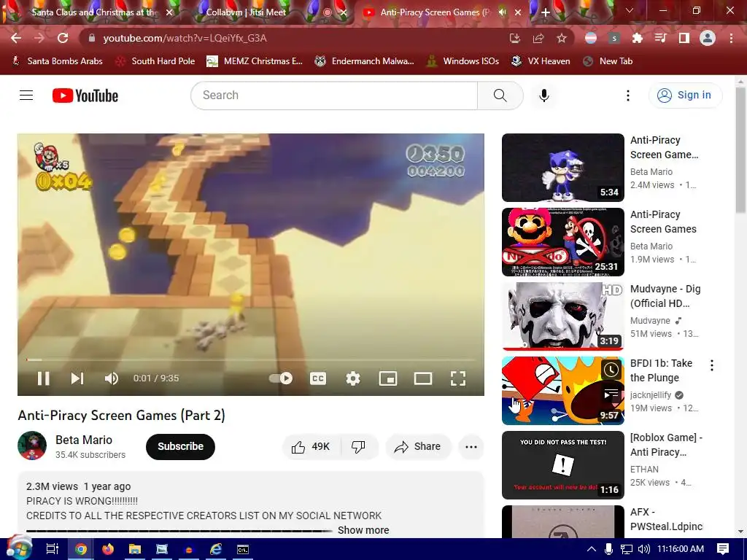Image resolution: width=747 pixels, height=560 pixels.
Task: Open VX Heaven bookmark
Action: coord(541,61)
